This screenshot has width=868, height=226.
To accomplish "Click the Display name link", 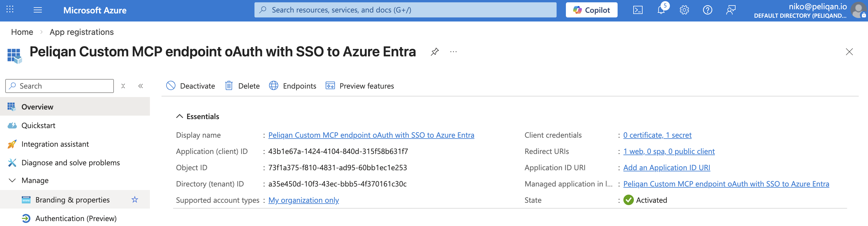I will pyautogui.click(x=371, y=135).
